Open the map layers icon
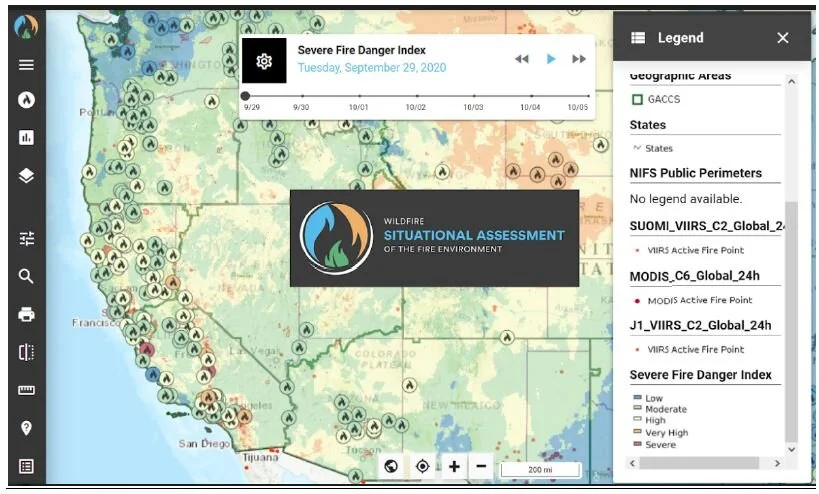This screenshot has width=819, height=494. [x=26, y=175]
